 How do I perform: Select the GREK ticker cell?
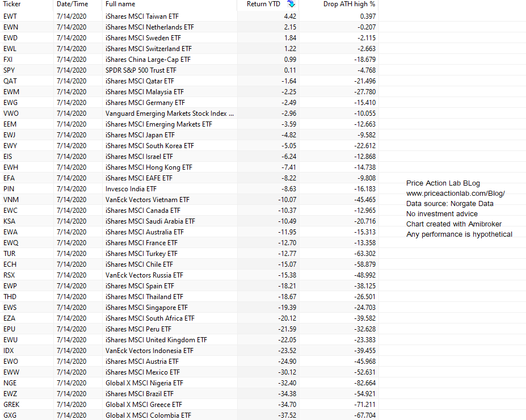pos(11,404)
